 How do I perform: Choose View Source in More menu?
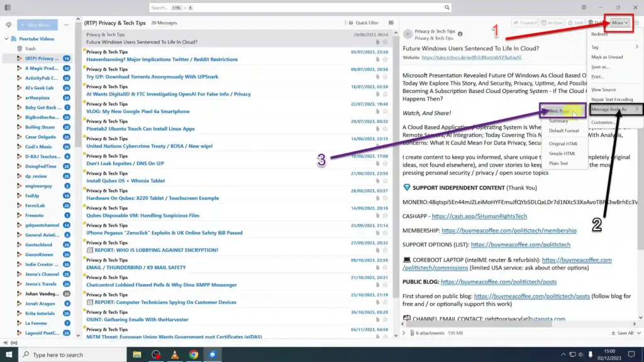(x=603, y=89)
